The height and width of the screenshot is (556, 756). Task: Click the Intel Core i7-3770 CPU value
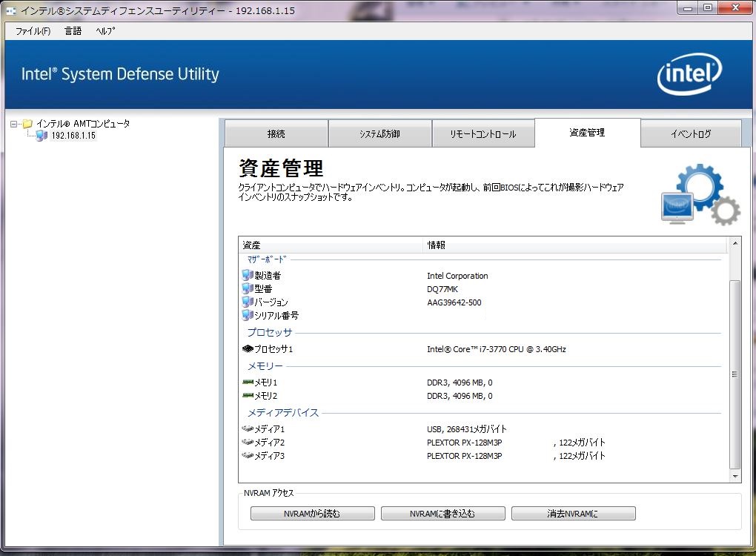pos(496,349)
